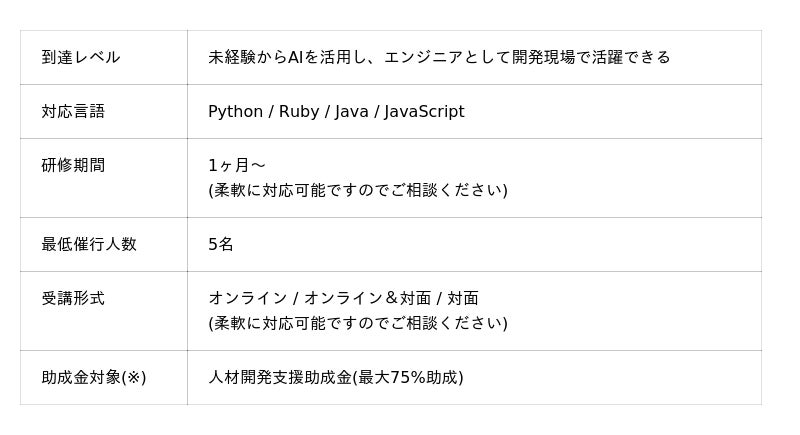This screenshot has height=435, width=800.
Task: Select the "1ヶ月〜" training period text
Action: tap(237, 165)
